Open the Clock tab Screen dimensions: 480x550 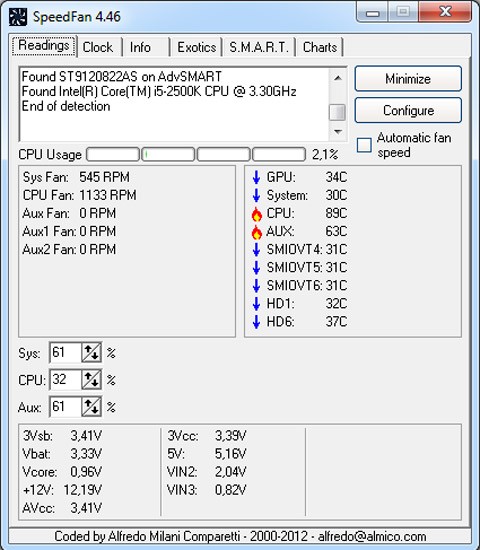coord(98,47)
